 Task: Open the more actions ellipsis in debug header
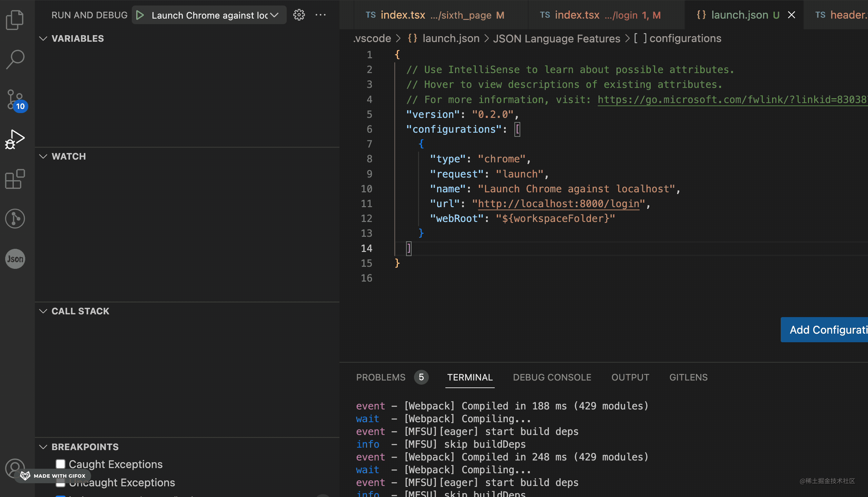(x=320, y=15)
